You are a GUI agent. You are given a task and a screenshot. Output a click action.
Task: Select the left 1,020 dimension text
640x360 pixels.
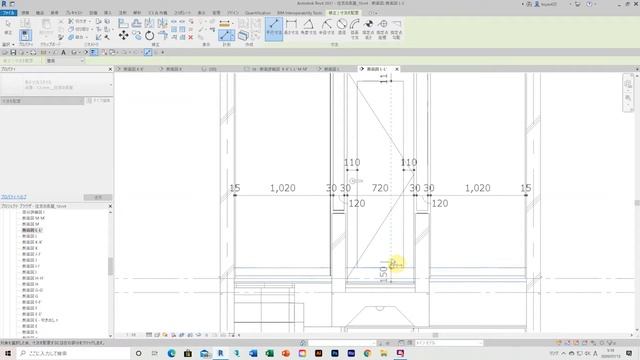click(282, 188)
